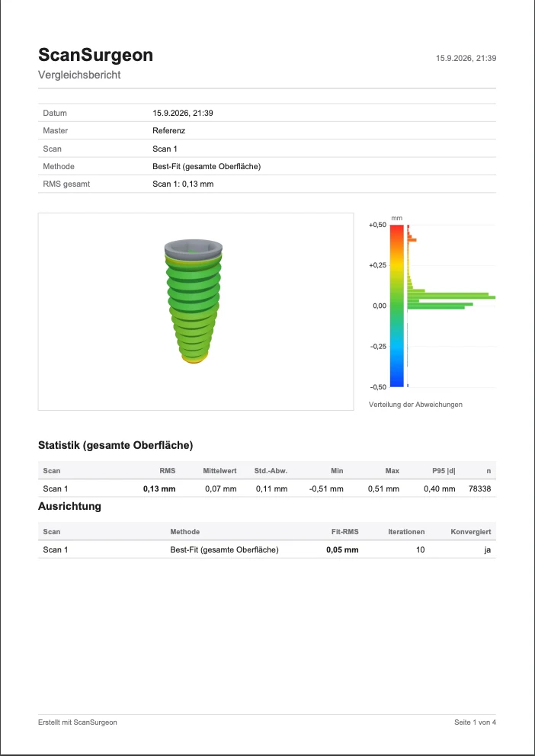Click Best-Fit (gesamte Oberfläche) in Ausrichtung row
Image resolution: width=535 pixels, height=756 pixels.
pyautogui.click(x=224, y=550)
